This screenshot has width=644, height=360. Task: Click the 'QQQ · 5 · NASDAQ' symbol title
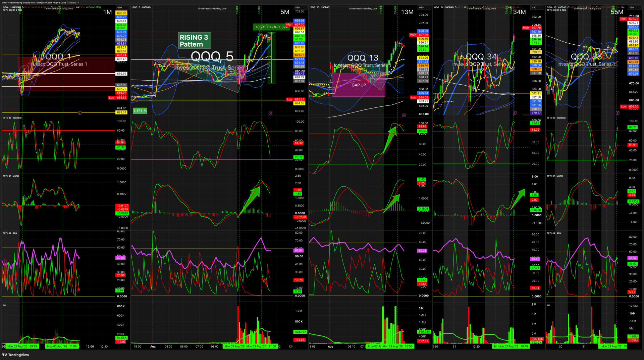pyautogui.click(x=142, y=7)
